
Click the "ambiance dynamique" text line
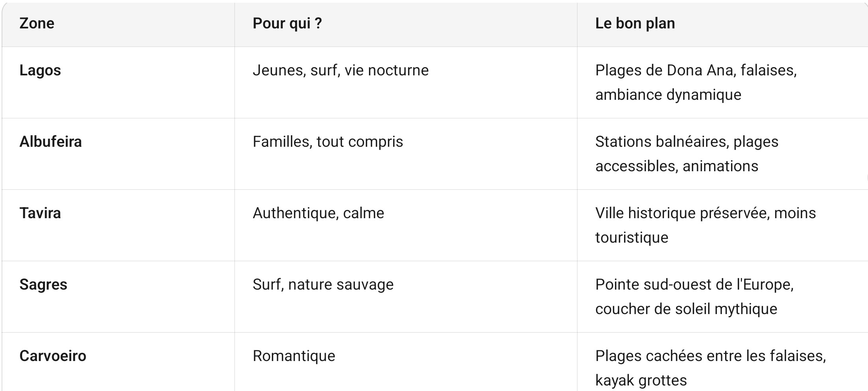coord(668,95)
